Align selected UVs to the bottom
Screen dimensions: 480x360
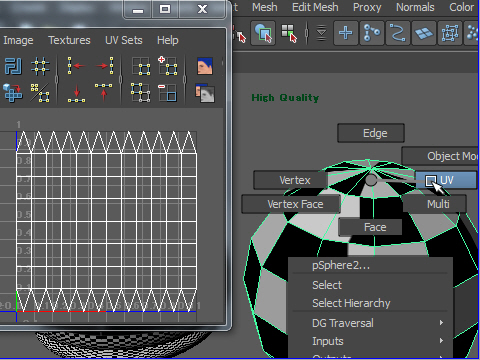click(x=76, y=93)
